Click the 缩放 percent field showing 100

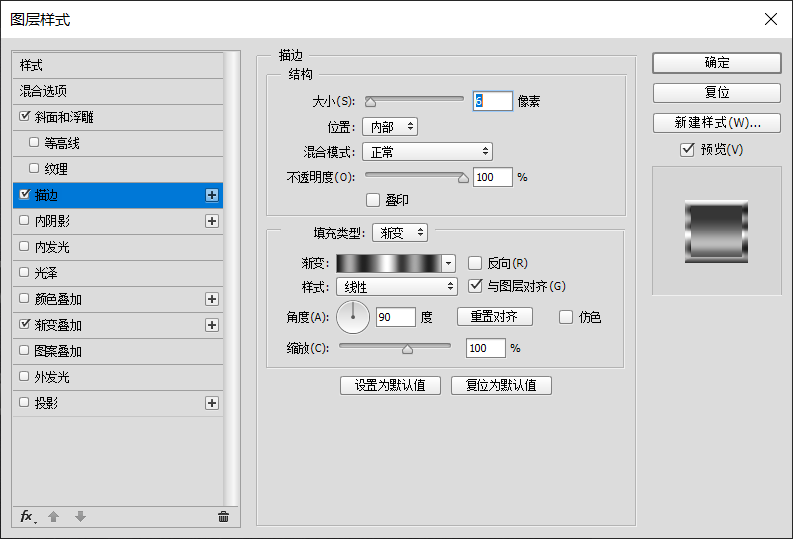pyautogui.click(x=486, y=348)
